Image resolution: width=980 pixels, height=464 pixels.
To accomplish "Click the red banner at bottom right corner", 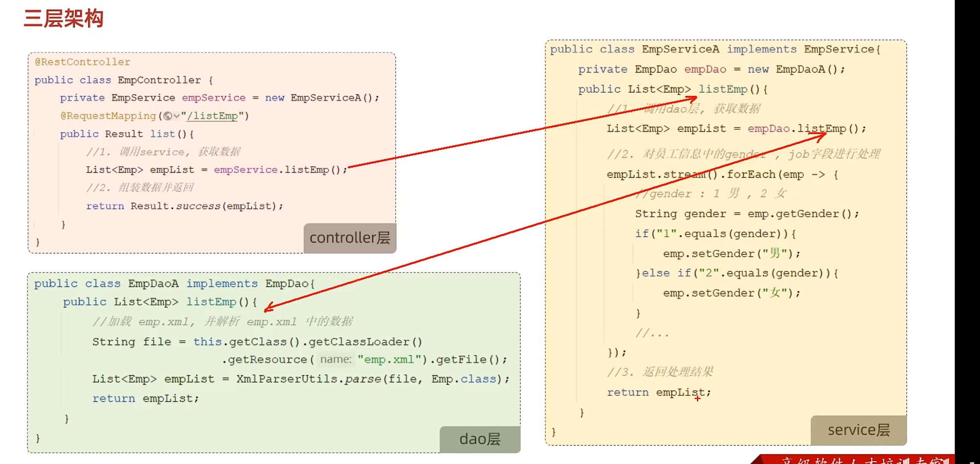I will tap(854, 460).
